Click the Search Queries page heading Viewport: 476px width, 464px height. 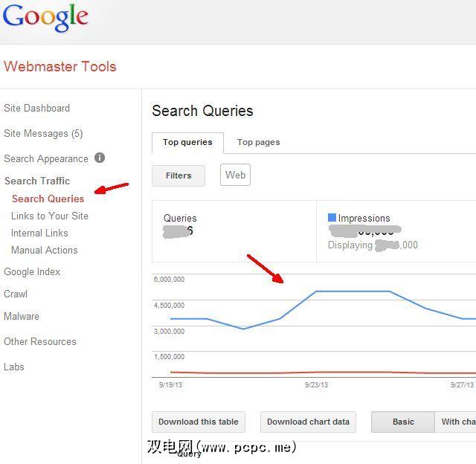click(x=202, y=111)
